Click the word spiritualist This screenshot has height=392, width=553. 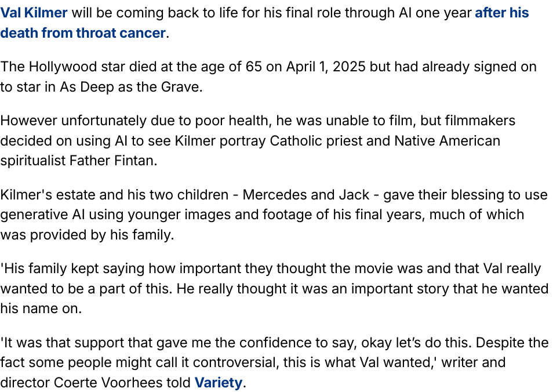point(32,161)
